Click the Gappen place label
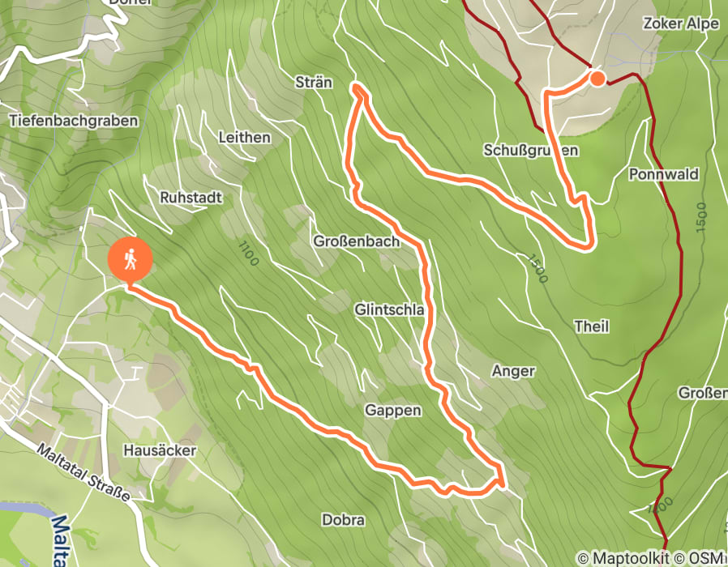The image size is (728, 567). click(393, 411)
